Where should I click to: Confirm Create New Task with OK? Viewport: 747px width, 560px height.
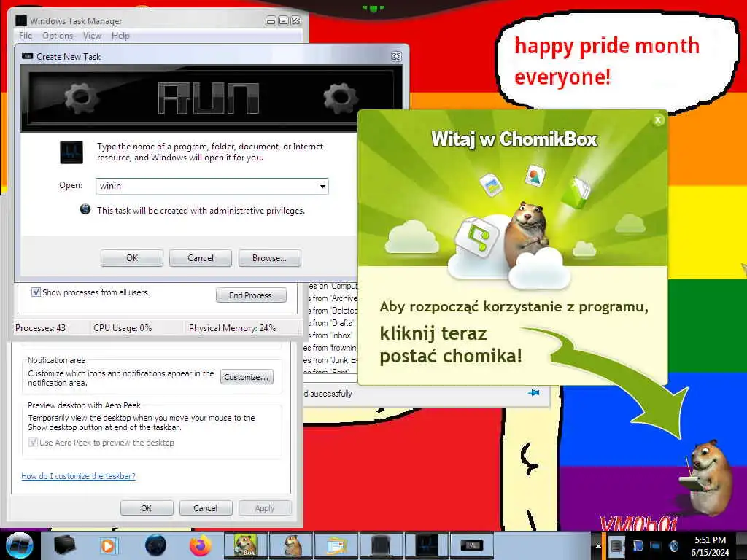click(x=132, y=258)
